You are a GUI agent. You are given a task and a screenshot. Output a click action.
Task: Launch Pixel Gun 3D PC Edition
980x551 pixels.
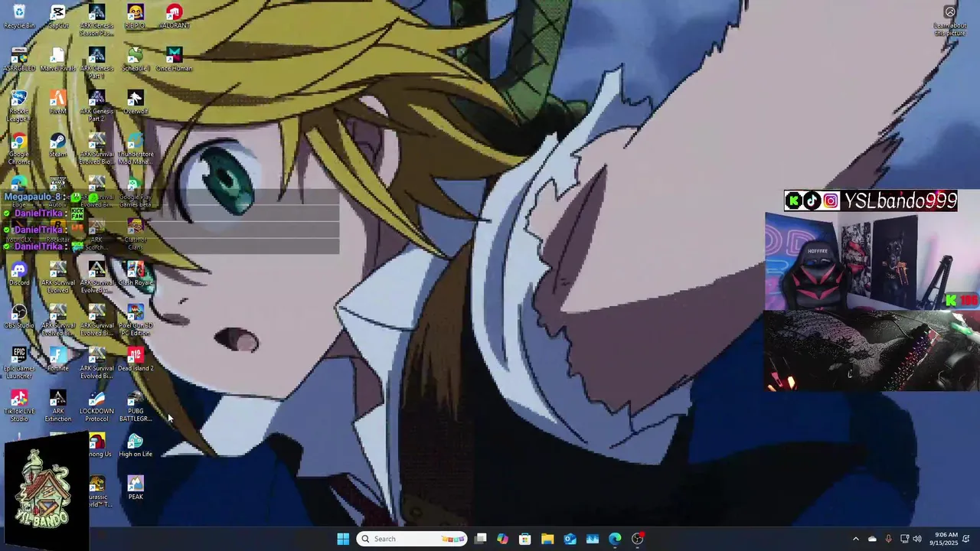[x=136, y=319]
